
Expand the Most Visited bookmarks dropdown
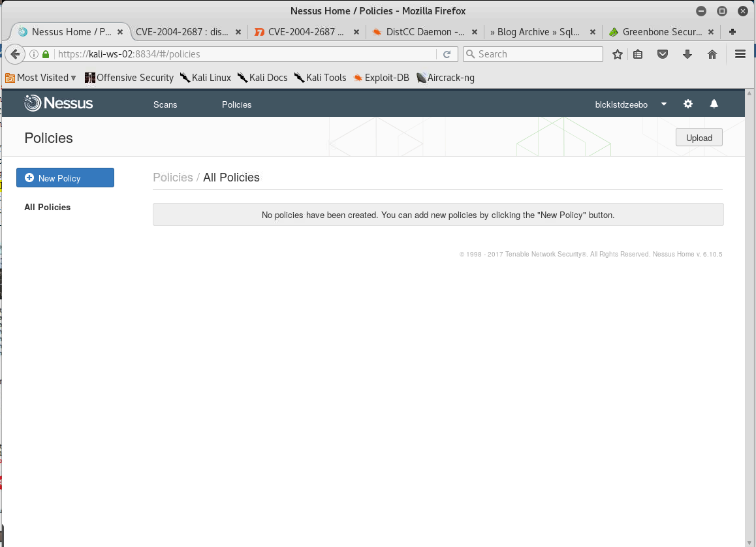click(41, 78)
